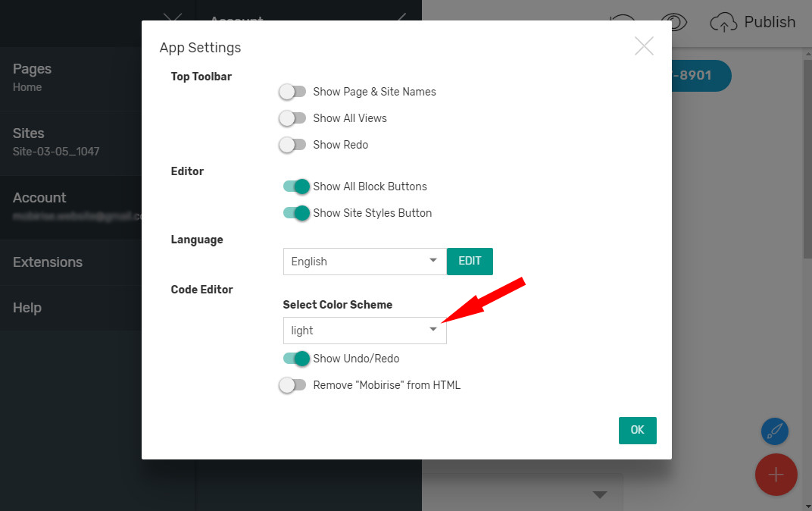This screenshot has height=511, width=812.
Task: Click the red plus add-block icon
Action: pyautogui.click(x=776, y=475)
